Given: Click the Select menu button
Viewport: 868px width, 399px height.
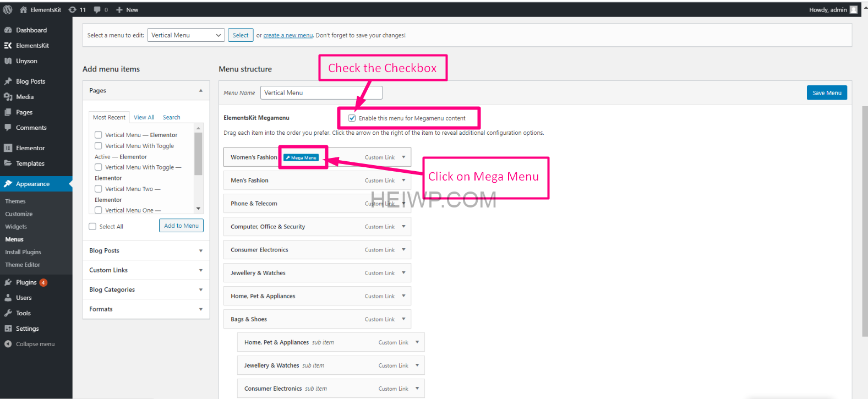Looking at the screenshot, I should pos(241,35).
